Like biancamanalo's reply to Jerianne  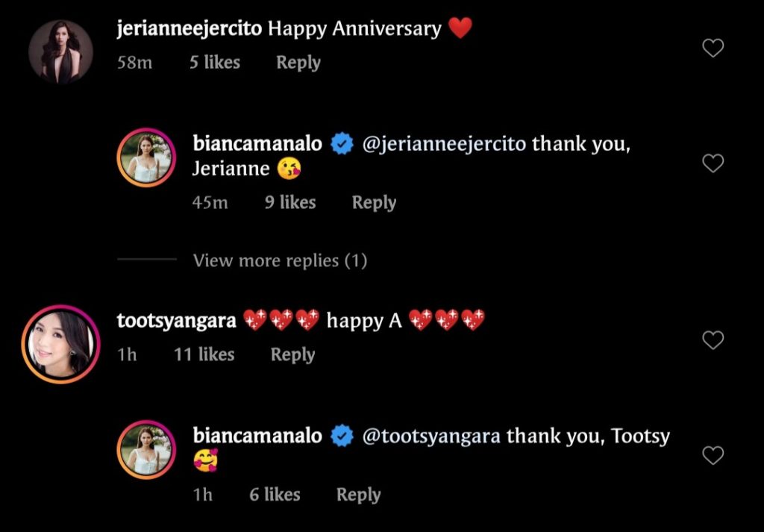click(x=713, y=163)
